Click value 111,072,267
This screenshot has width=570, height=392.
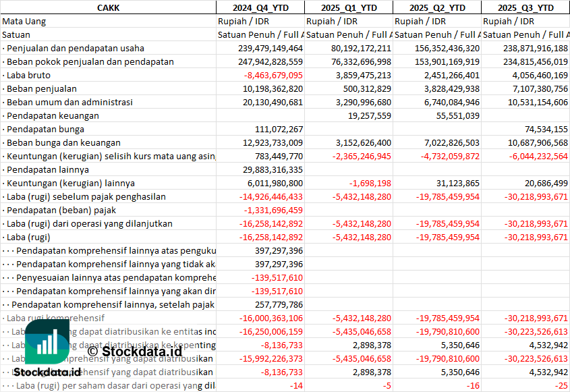point(279,129)
